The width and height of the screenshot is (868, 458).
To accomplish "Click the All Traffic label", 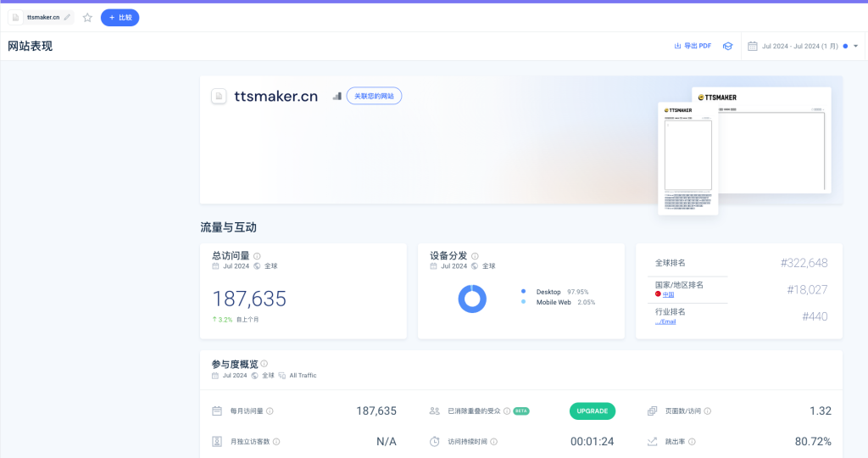I will coord(303,376).
